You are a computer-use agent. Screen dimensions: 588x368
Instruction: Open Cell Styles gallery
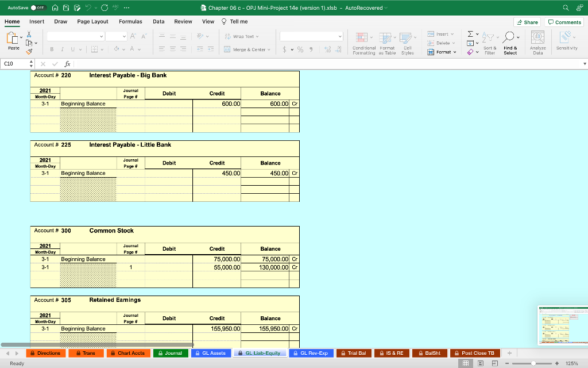click(x=408, y=44)
